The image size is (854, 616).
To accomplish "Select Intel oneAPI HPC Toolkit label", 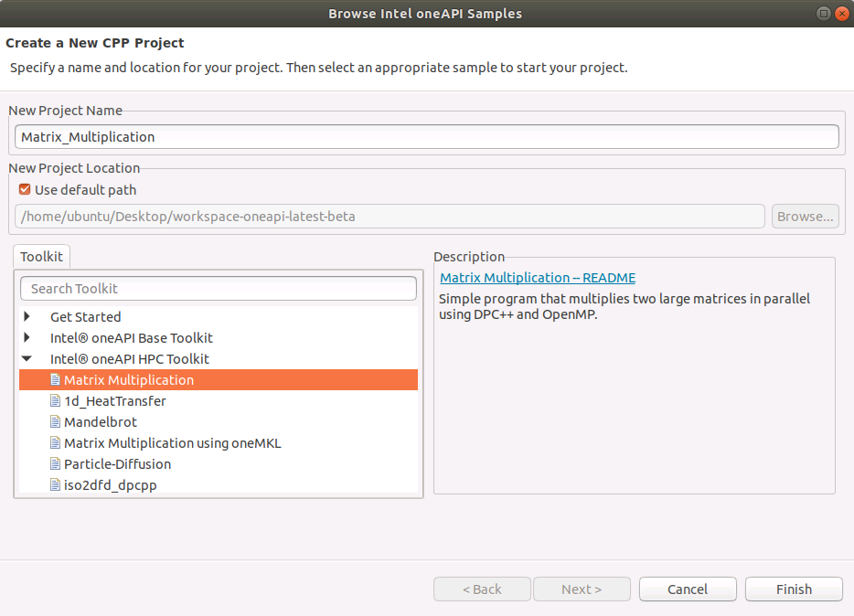I will tap(130, 359).
